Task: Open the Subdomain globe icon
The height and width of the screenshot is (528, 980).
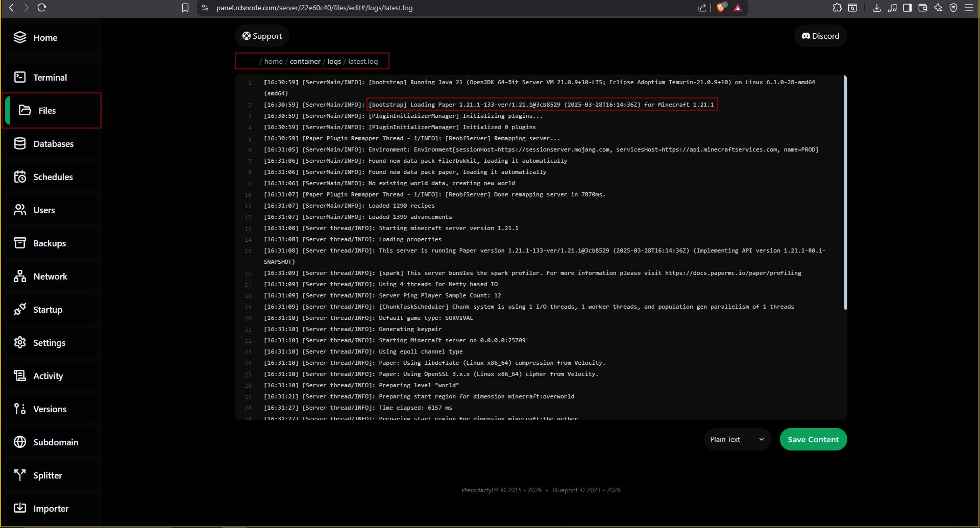Action: coord(20,442)
